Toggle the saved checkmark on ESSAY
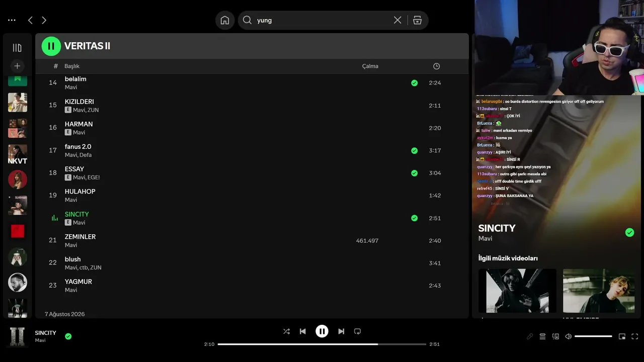This screenshot has height=362, width=644. 414,173
